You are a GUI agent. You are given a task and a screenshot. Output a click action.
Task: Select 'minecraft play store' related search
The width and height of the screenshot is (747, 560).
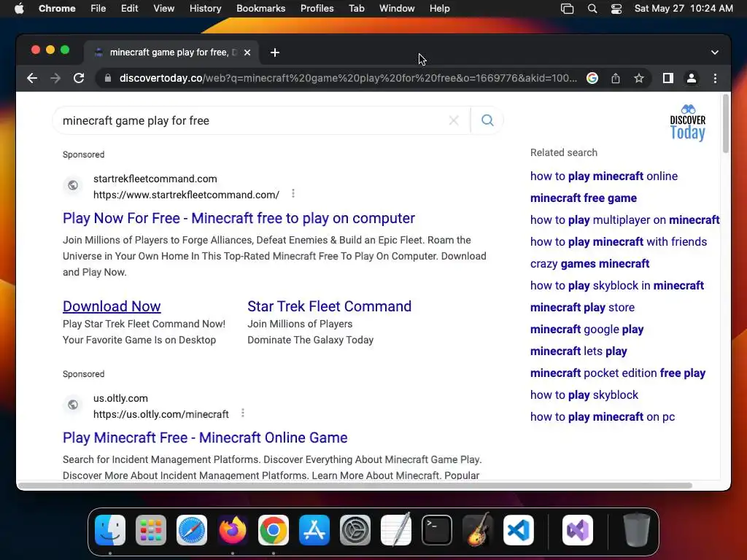click(582, 308)
